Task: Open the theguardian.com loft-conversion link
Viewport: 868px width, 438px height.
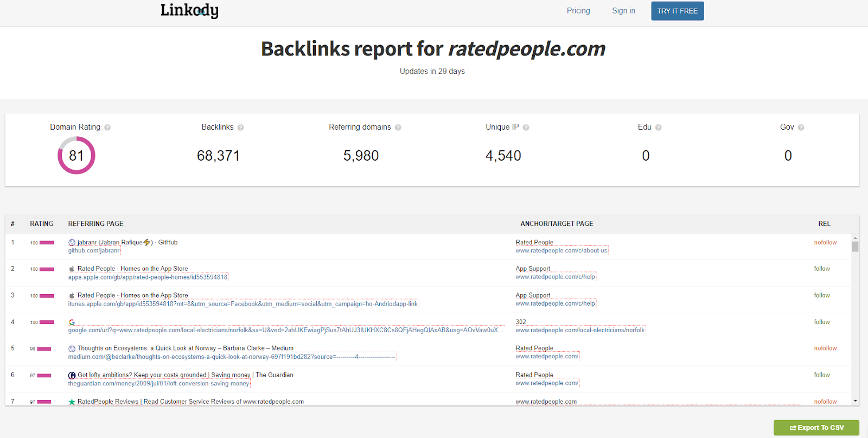Action: pos(159,383)
